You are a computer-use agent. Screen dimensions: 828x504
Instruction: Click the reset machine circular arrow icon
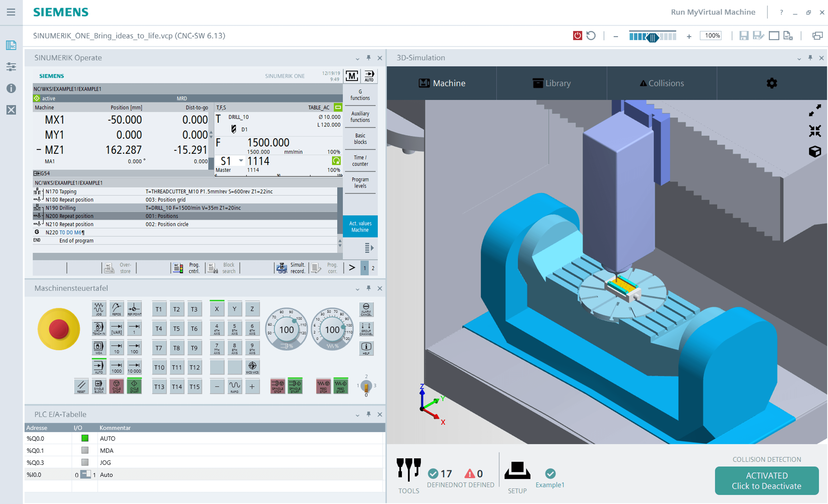[591, 36]
